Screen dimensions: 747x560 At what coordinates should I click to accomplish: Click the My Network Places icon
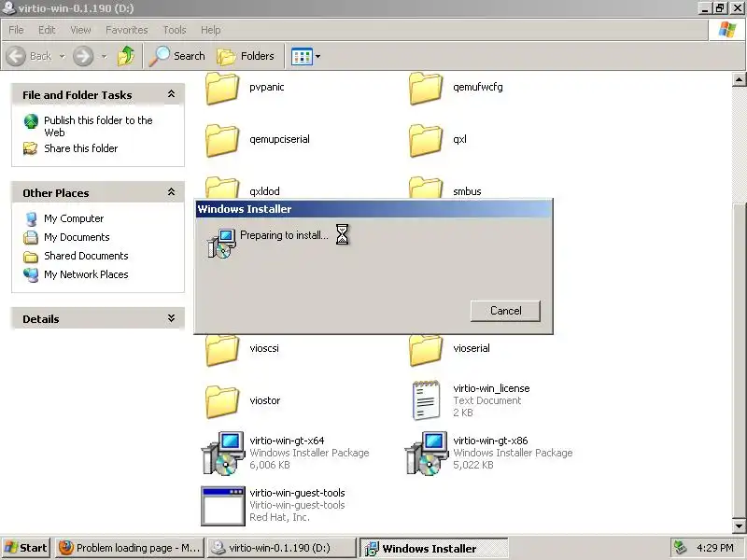[x=31, y=274]
